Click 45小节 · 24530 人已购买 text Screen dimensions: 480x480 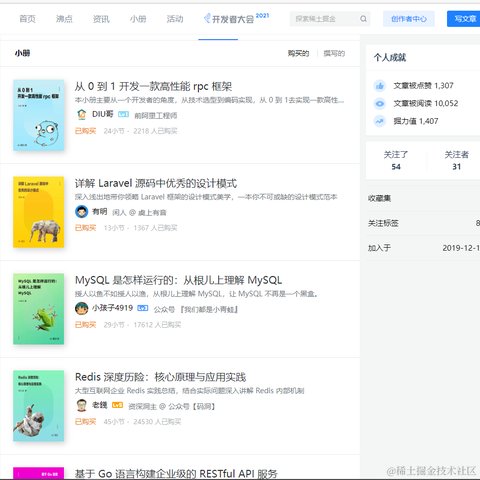tap(142, 422)
